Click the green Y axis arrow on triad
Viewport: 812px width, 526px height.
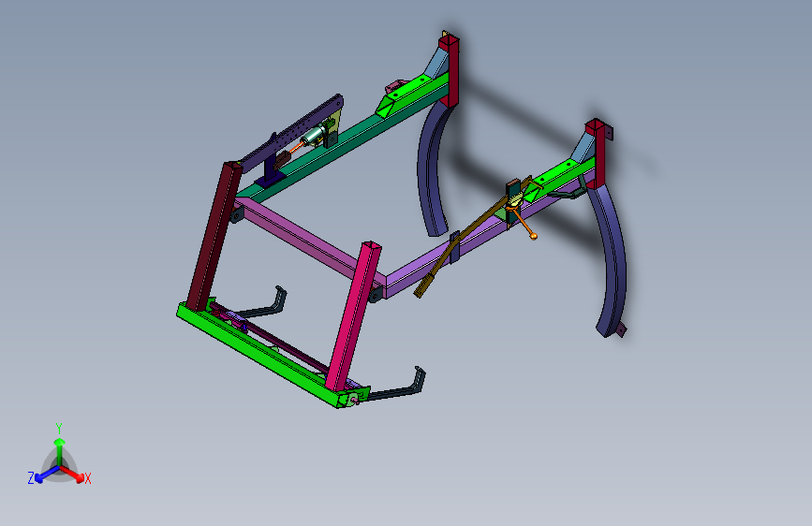click(x=60, y=449)
